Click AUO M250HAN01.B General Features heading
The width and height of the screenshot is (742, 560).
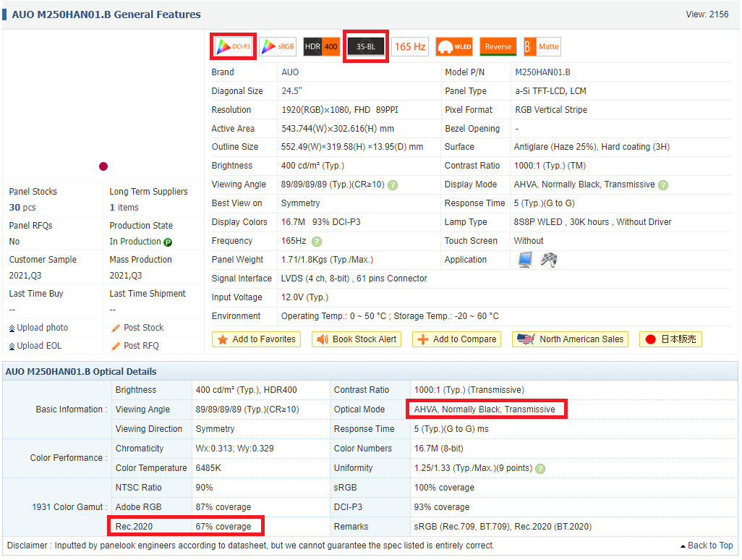[106, 14]
